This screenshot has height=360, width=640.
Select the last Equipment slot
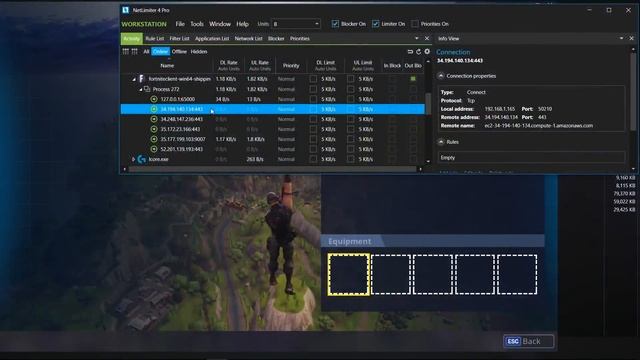(517, 274)
